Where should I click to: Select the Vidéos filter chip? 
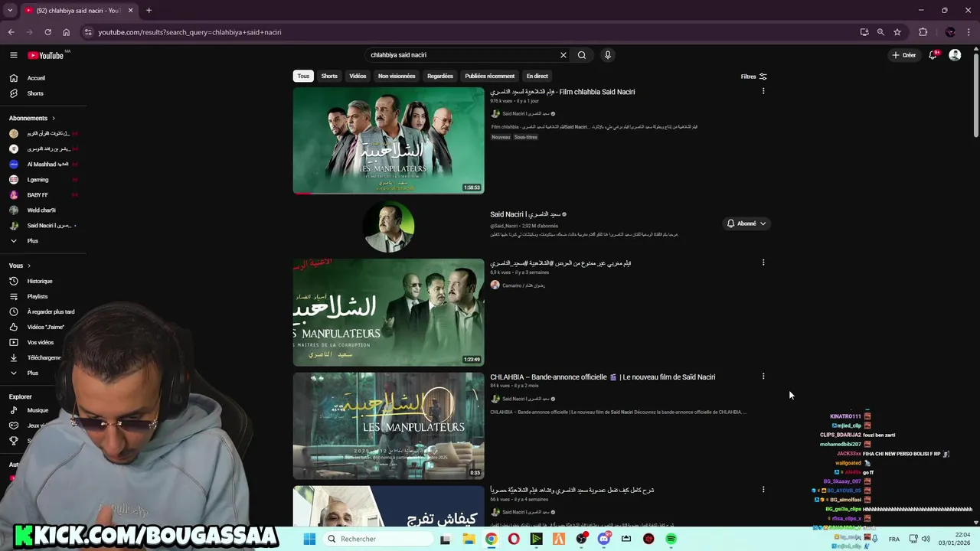pos(358,76)
